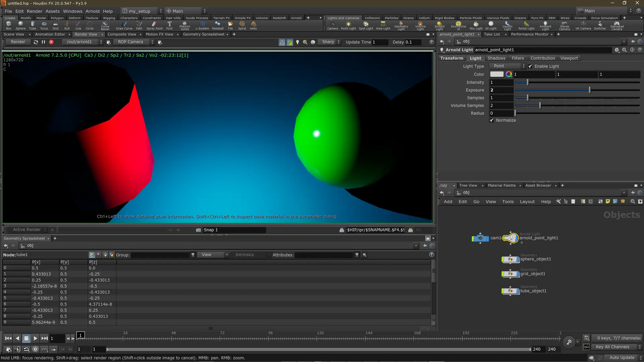Screen dimensions: 644x362
Task: Open the Arnold menu in menu bar
Action: pos(92,11)
